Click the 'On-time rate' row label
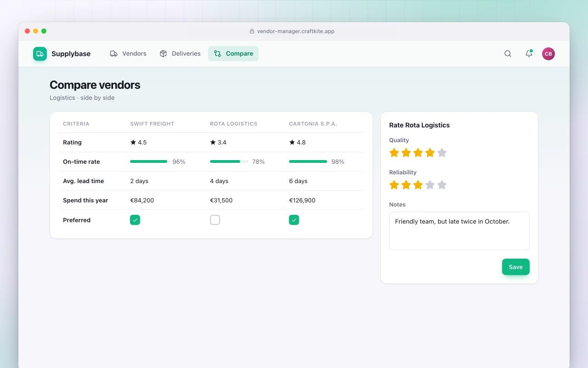Screen dimensions: 588x368 (81, 162)
